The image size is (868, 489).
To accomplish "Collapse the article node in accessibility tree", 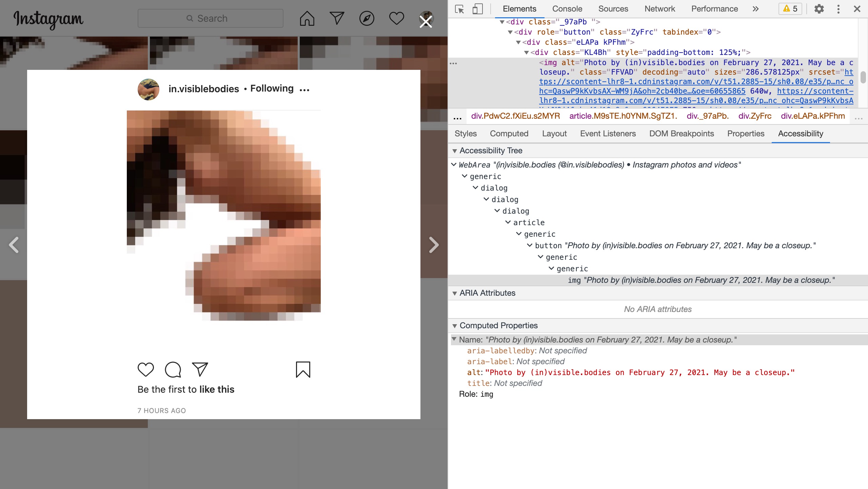I will 508,222.
